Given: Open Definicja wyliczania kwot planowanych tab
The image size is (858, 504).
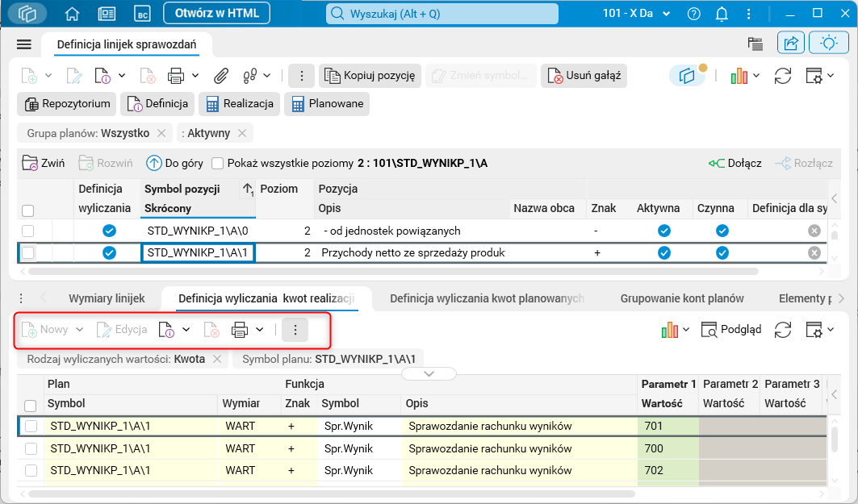Looking at the screenshot, I should click(487, 298).
